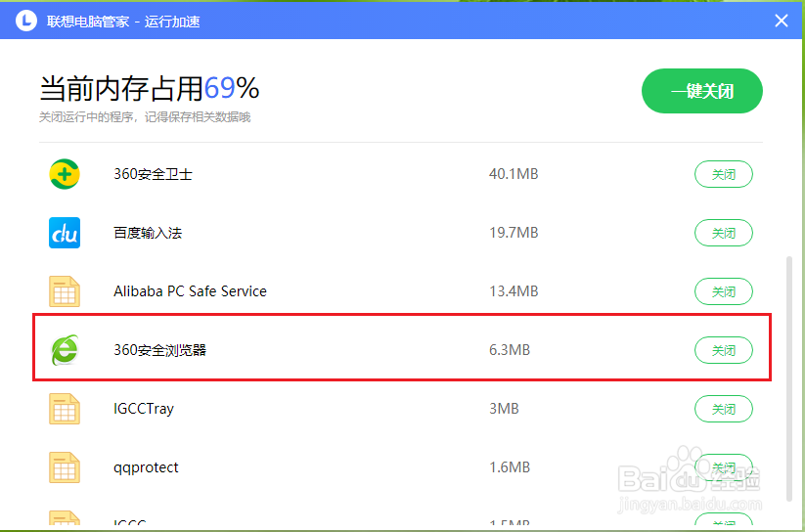Image resolution: width=805 pixels, height=532 pixels.
Task: Select the 360安全卫士 name text
Action: [153, 174]
